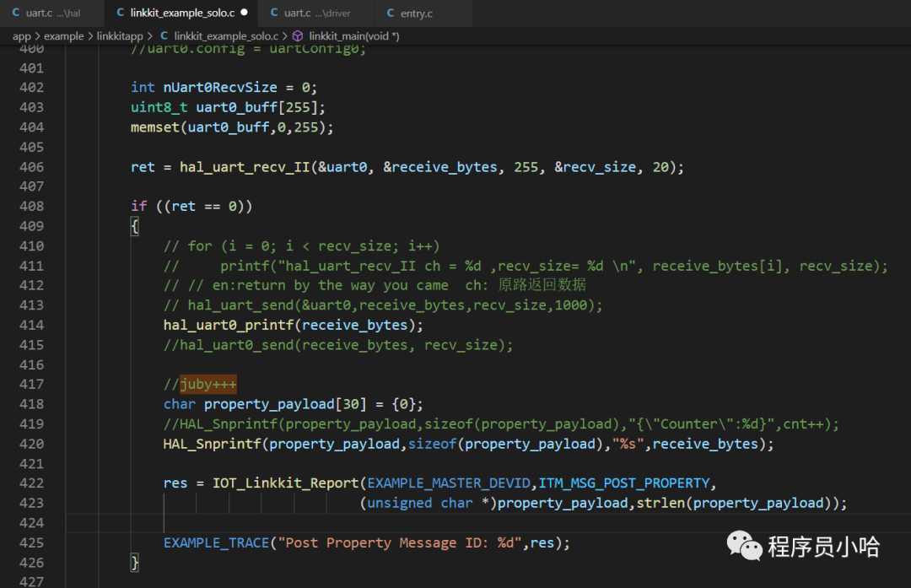Click the C icon of the driver uart.c tab
Image resolution: width=911 pixels, height=588 pixels.
(x=274, y=13)
